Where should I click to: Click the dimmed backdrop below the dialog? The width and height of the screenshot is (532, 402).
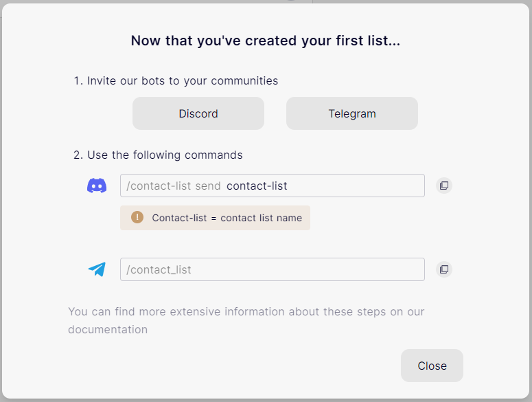click(x=266, y=400)
